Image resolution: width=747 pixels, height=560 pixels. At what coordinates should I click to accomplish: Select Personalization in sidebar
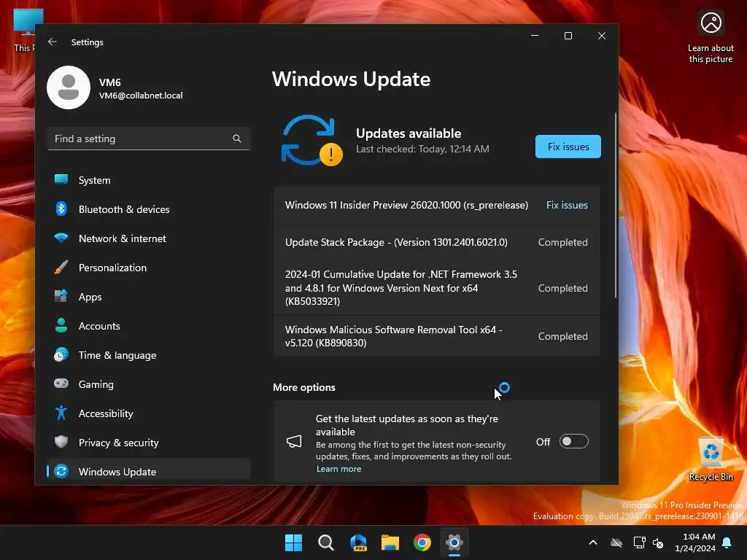pyautogui.click(x=149, y=268)
